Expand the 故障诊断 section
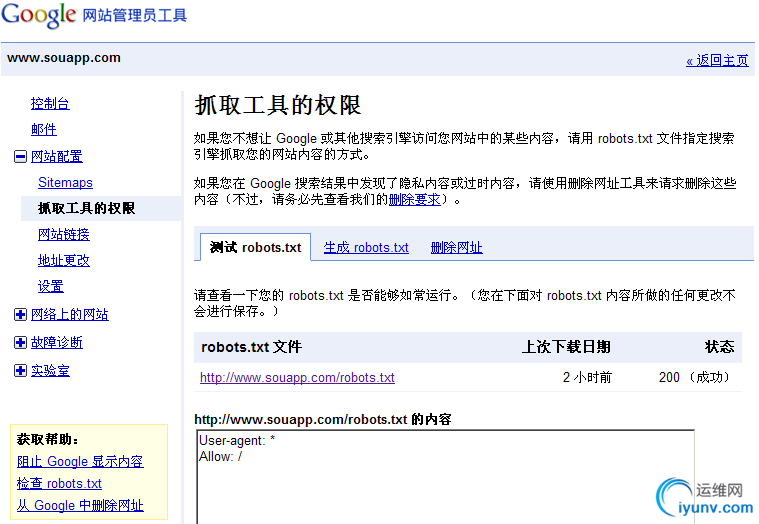Viewport: 759px width, 524px height. [20, 343]
